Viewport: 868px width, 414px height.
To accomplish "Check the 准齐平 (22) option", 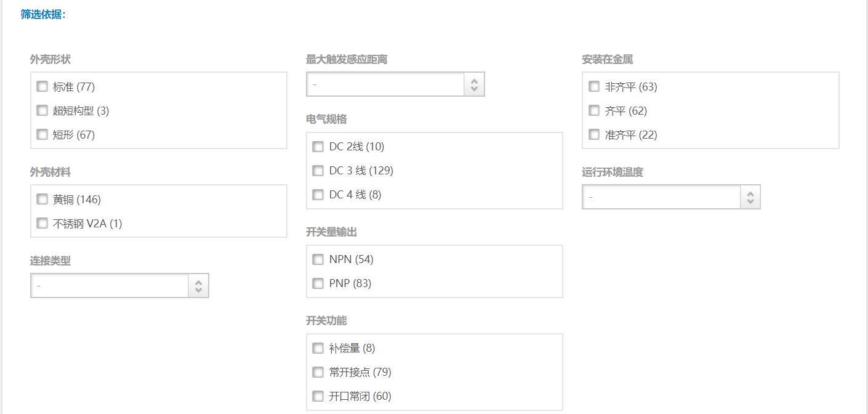I will (593, 134).
